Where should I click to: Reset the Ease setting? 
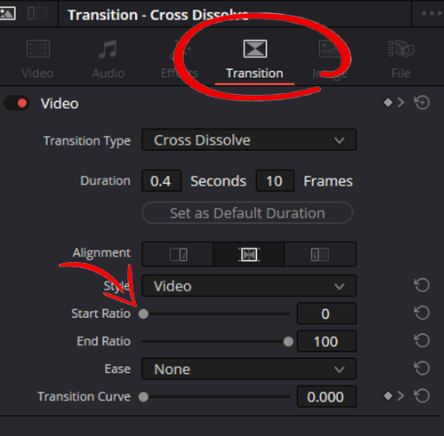tap(422, 368)
